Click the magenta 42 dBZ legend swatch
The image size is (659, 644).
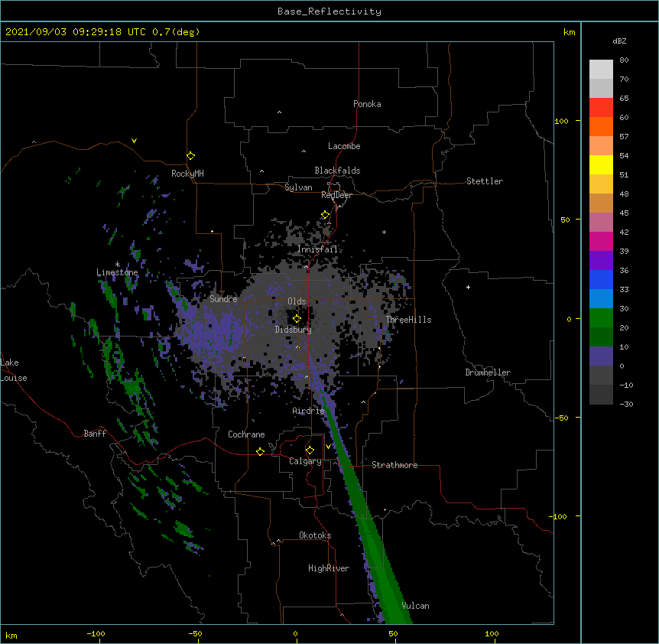click(601, 241)
